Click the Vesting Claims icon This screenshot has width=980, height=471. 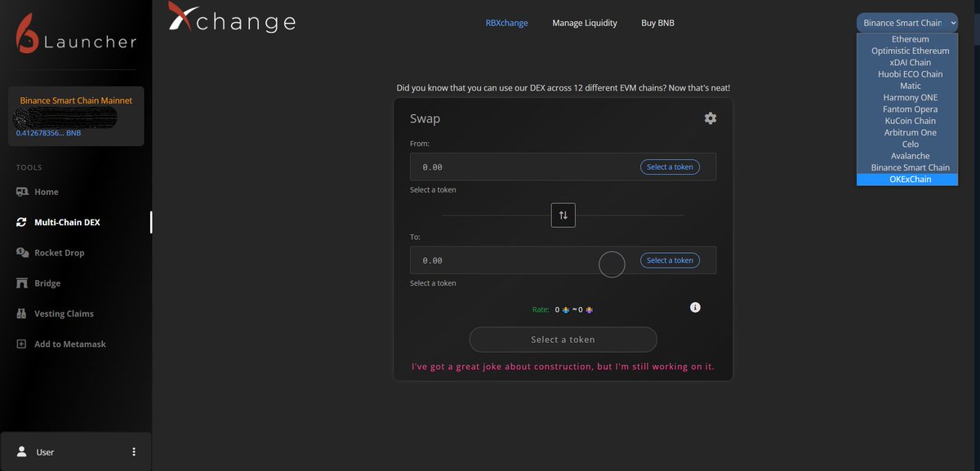(x=22, y=313)
